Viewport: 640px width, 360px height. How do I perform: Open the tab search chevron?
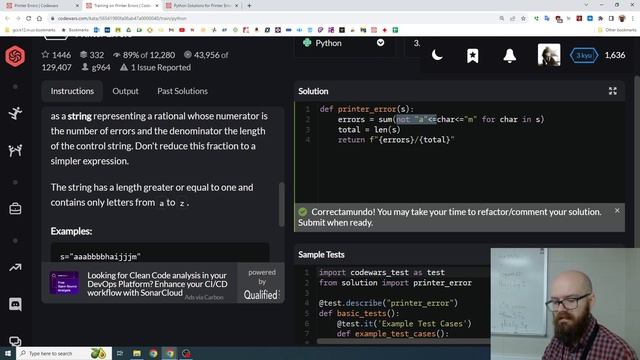(586, 5)
